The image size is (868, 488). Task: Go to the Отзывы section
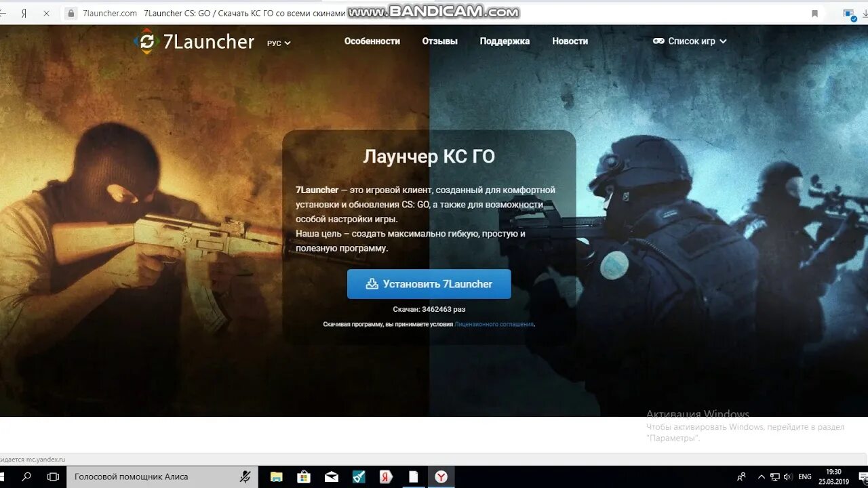pyautogui.click(x=440, y=41)
